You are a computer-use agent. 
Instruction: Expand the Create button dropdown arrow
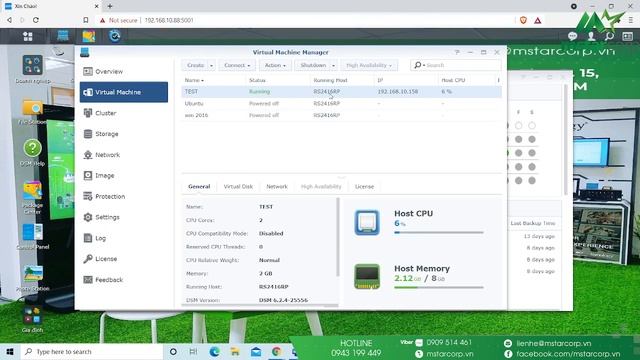click(211, 65)
